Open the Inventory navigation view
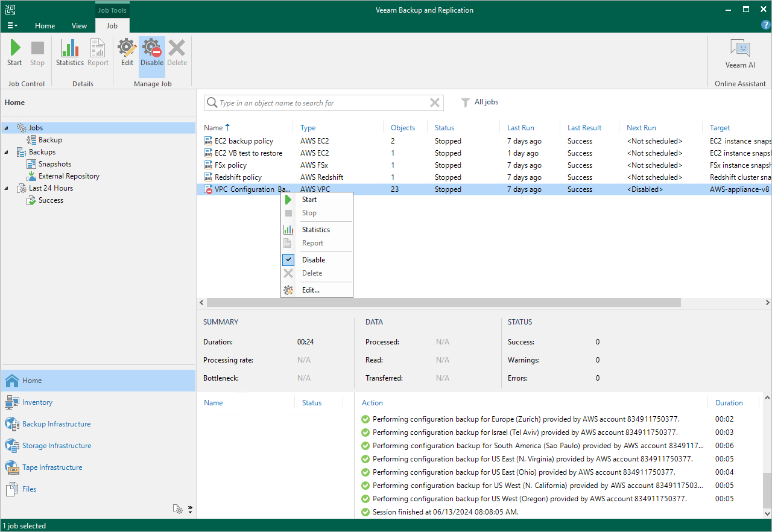Viewport: 772px width, 532px height. click(x=98, y=402)
